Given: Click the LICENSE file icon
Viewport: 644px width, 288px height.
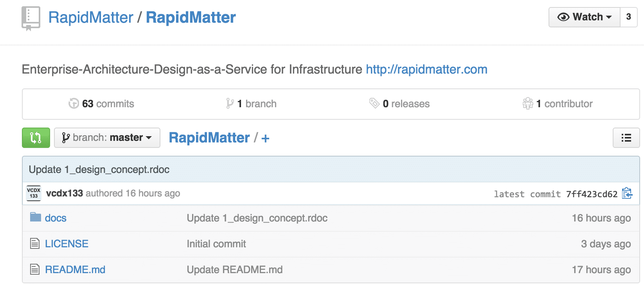Looking at the screenshot, I should click(35, 243).
